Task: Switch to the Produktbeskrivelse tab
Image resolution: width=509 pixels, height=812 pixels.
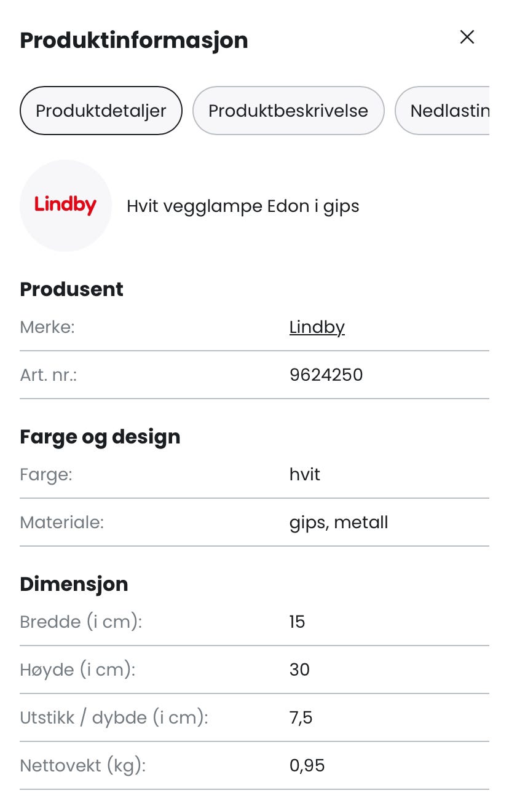Action: click(x=288, y=111)
